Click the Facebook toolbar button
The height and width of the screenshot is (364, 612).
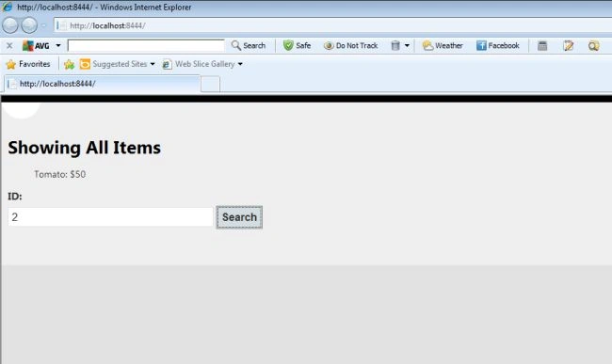[x=498, y=45]
